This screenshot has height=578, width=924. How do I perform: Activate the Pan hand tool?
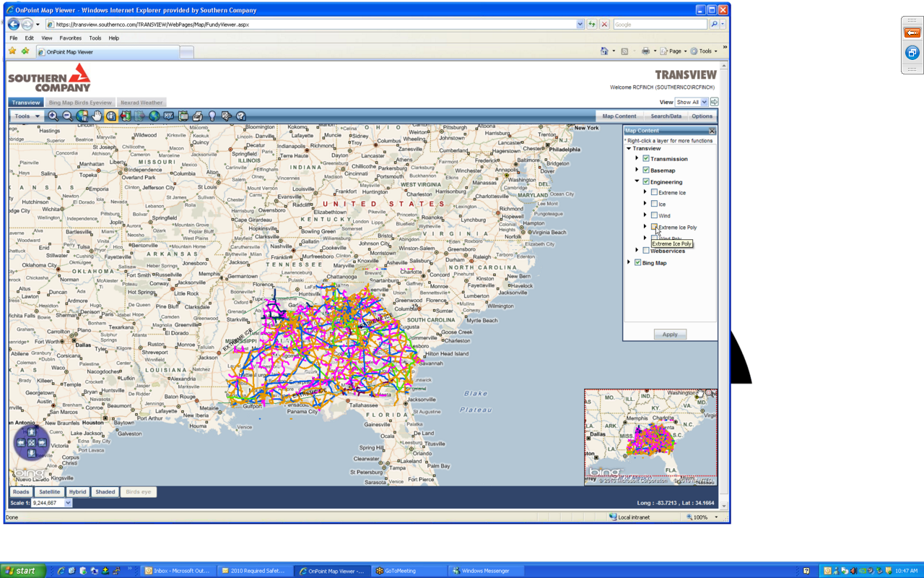click(97, 116)
